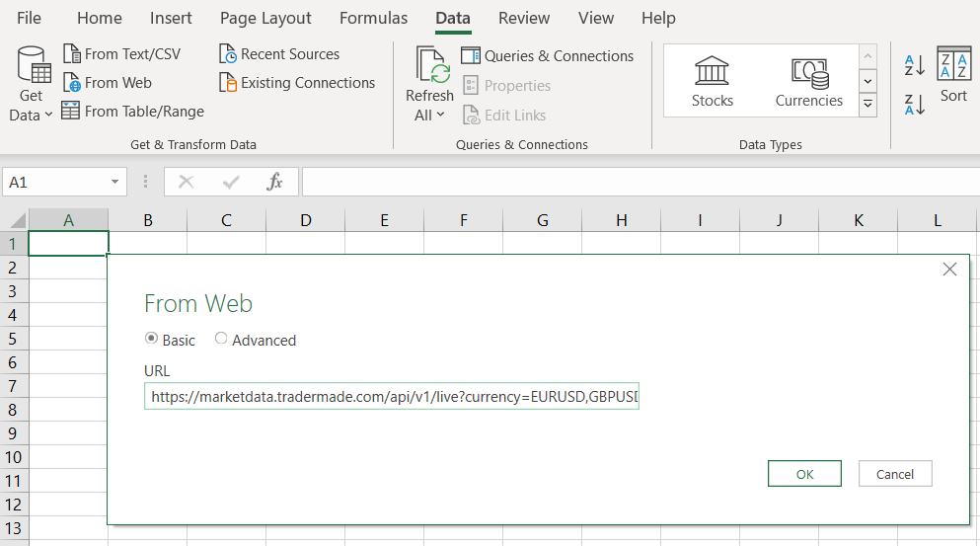Click the Edit Links command
The width and height of the screenshot is (980, 546).
504,116
